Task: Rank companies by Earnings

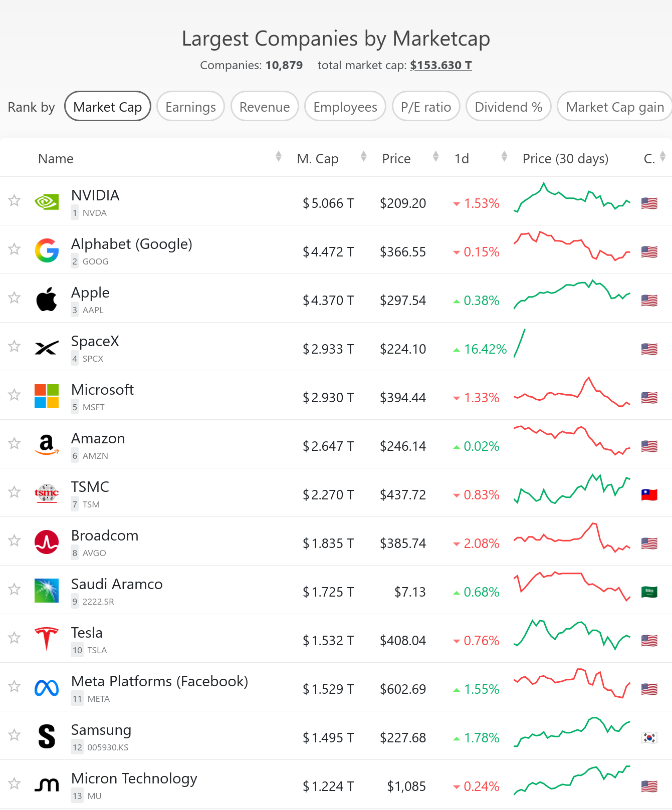Action: [x=190, y=106]
